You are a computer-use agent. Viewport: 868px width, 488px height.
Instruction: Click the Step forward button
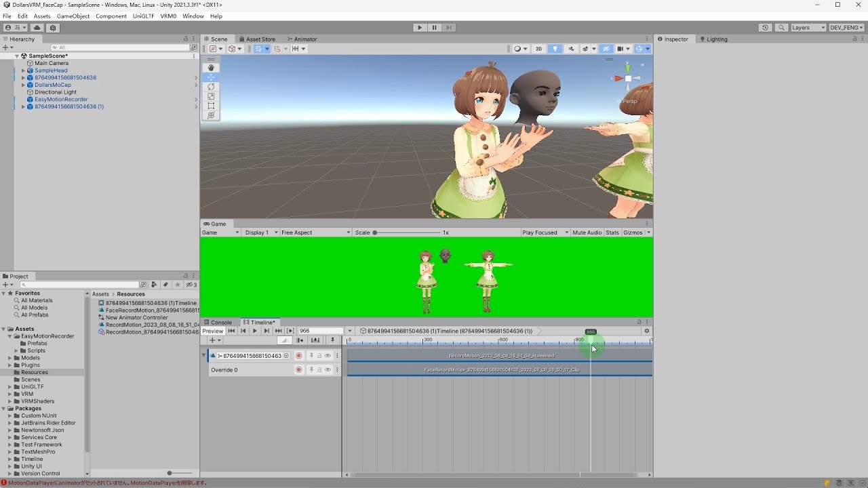point(448,28)
